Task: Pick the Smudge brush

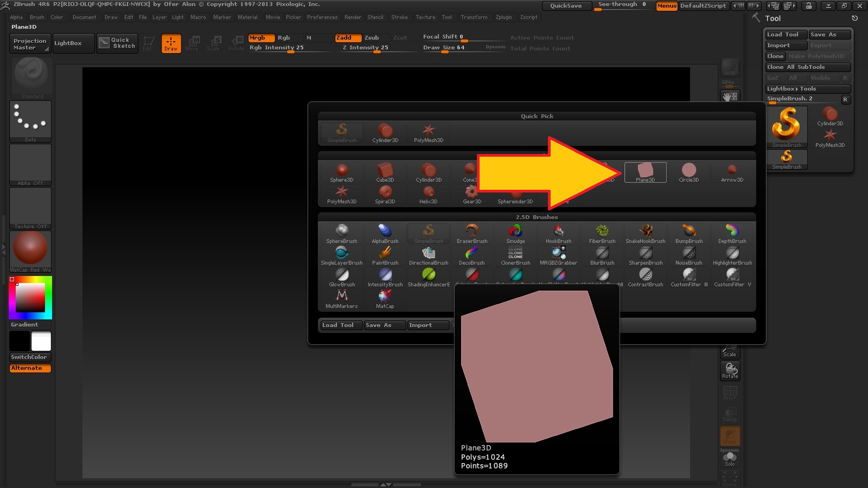Action: (x=515, y=234)
